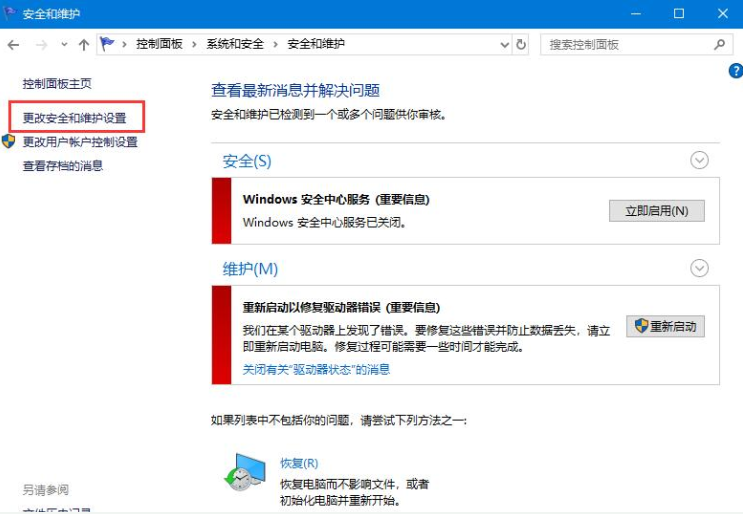Click the magnifier icon in the search box

718,45
